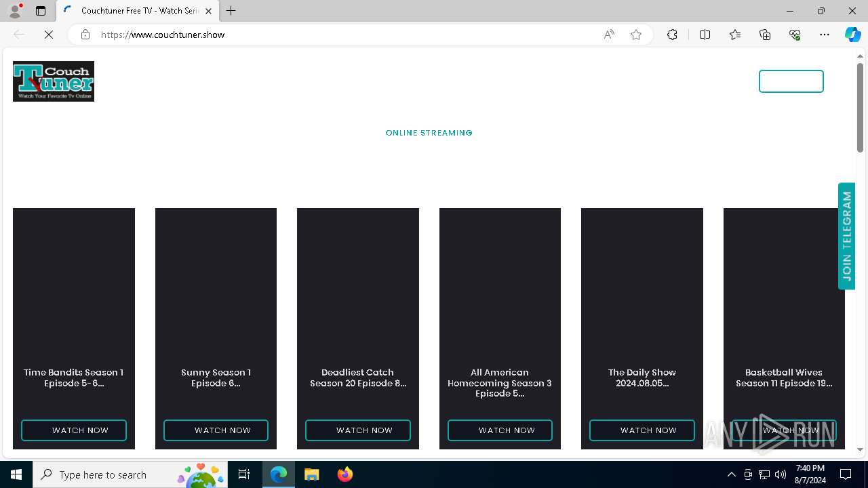The width and height of the screenshot is (868, 488).
Task: Open the Extensions icon
Action: click(672, 35)
